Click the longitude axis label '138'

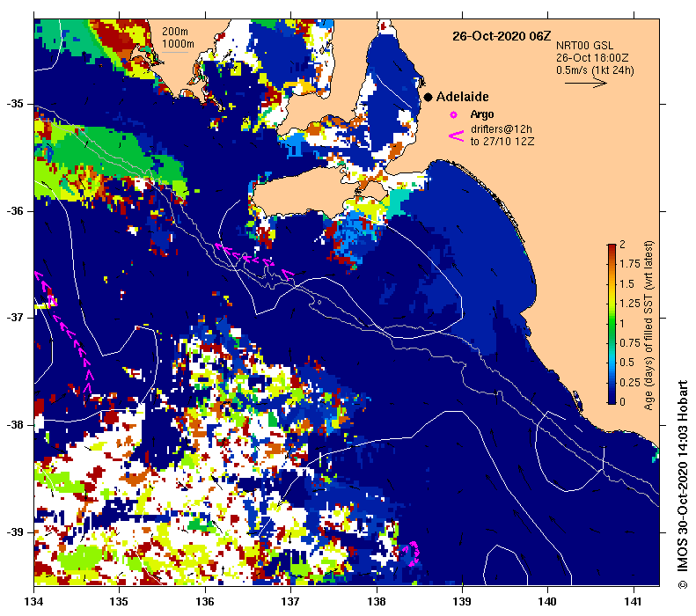(x=377, y=602)
